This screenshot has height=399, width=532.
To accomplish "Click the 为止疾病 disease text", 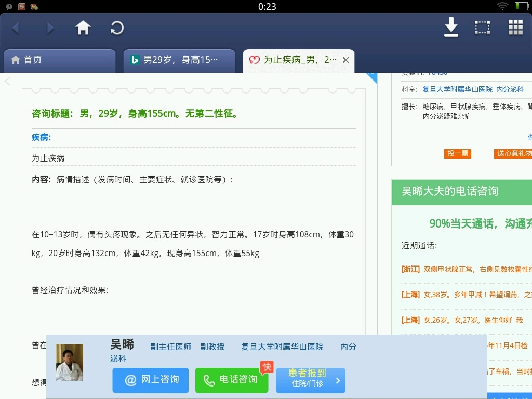I will pos(48,158).
